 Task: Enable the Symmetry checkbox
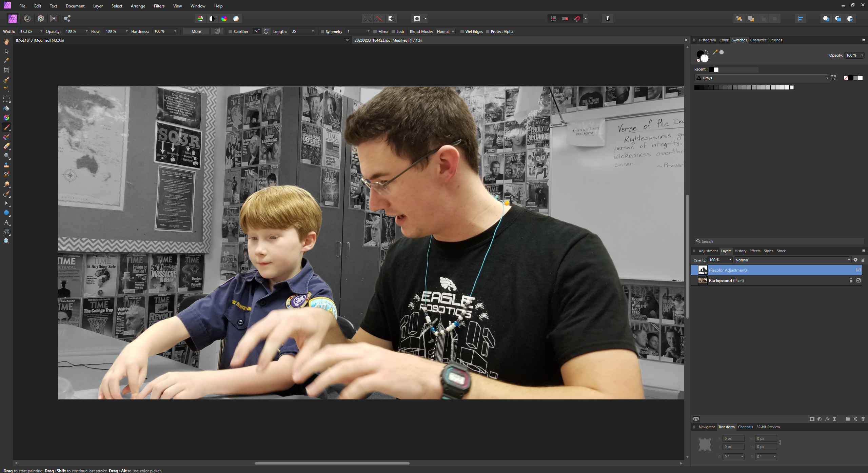coord(322,32)
